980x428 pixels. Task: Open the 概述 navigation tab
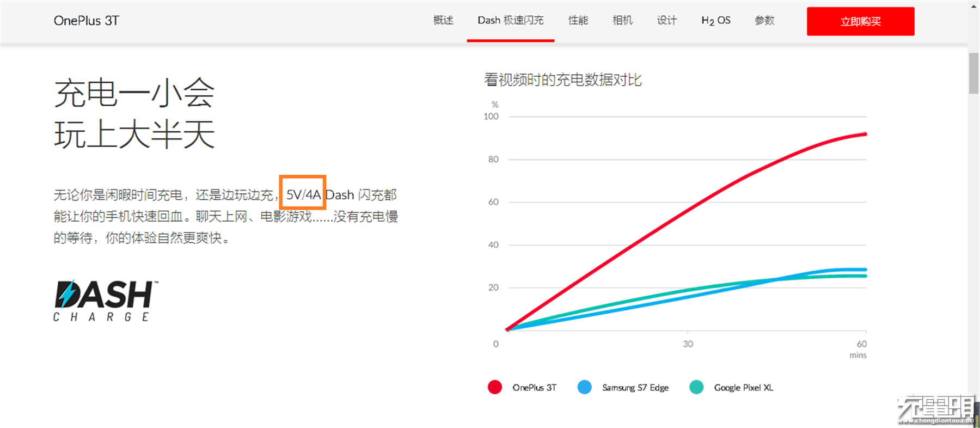click(x=443, y=21)
